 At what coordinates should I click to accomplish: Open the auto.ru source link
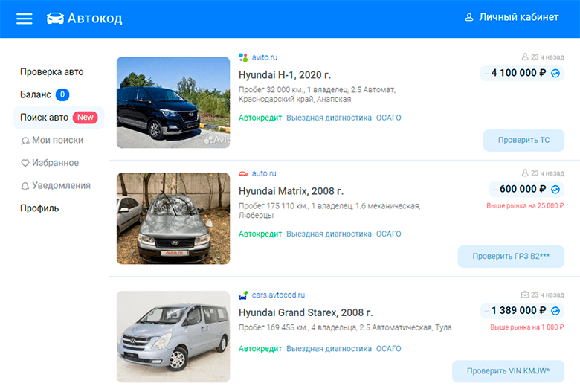point(264,173)
